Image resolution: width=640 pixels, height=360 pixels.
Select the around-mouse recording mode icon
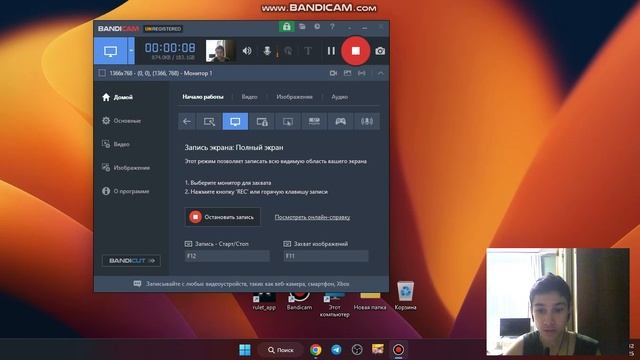[x=288, y=121]
